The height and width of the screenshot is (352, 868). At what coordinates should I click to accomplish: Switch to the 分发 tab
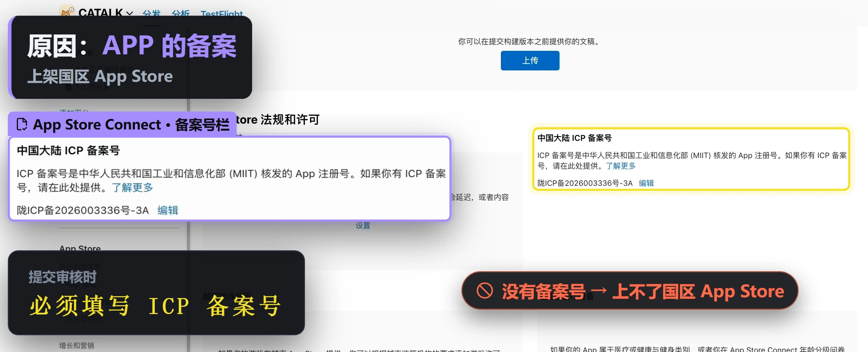pyautogui.click(x=152, y=14)
